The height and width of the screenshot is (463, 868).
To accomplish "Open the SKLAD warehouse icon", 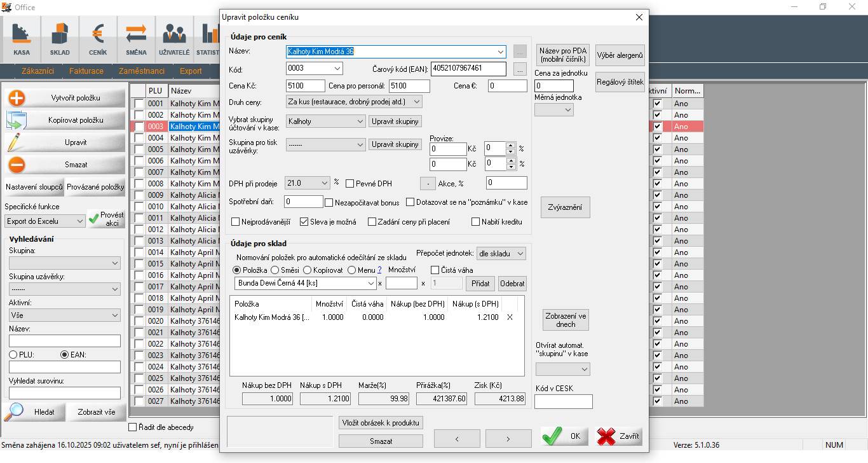I will pyautogui.click(x=60, y=38).
